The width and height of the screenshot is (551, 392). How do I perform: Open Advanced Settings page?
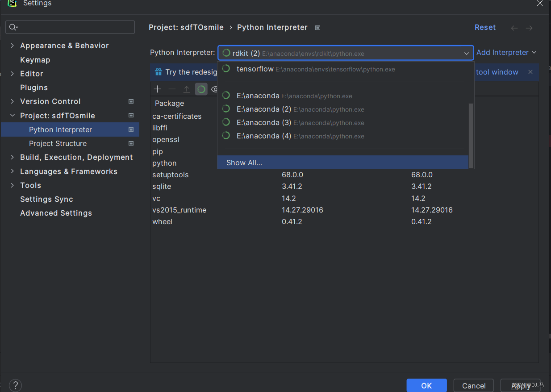click(x=56, y=213)
